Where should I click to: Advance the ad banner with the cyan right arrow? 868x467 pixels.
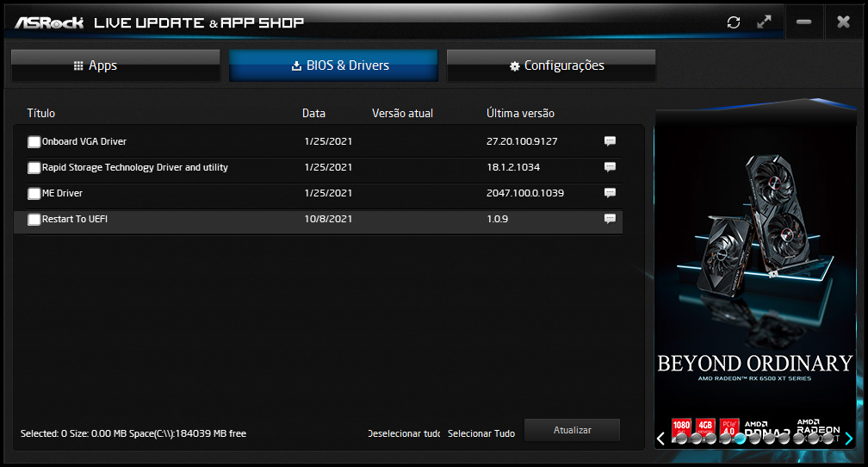pyautogui.click(x=849, y=439)
